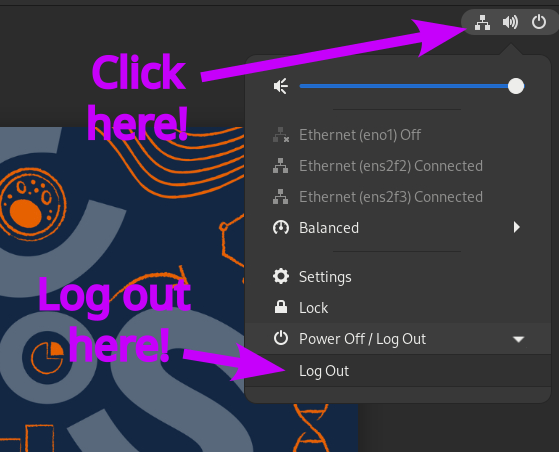Select Ethernet (ens2f2) Connected entry

click(x=398, y=166)
